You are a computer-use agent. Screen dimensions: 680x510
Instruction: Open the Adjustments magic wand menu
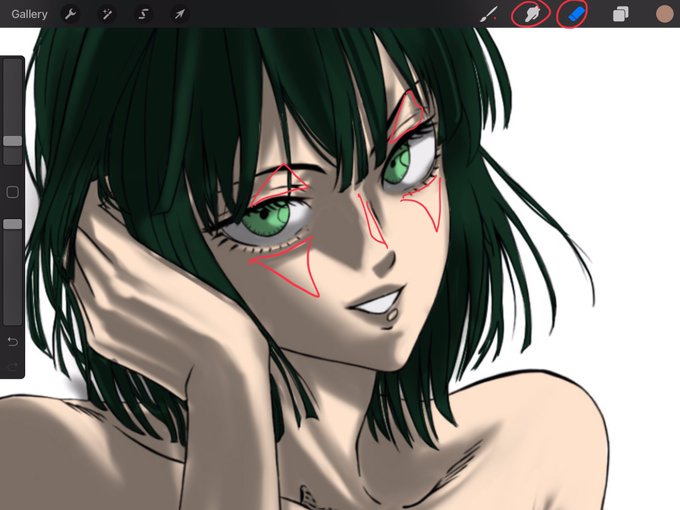107,14
